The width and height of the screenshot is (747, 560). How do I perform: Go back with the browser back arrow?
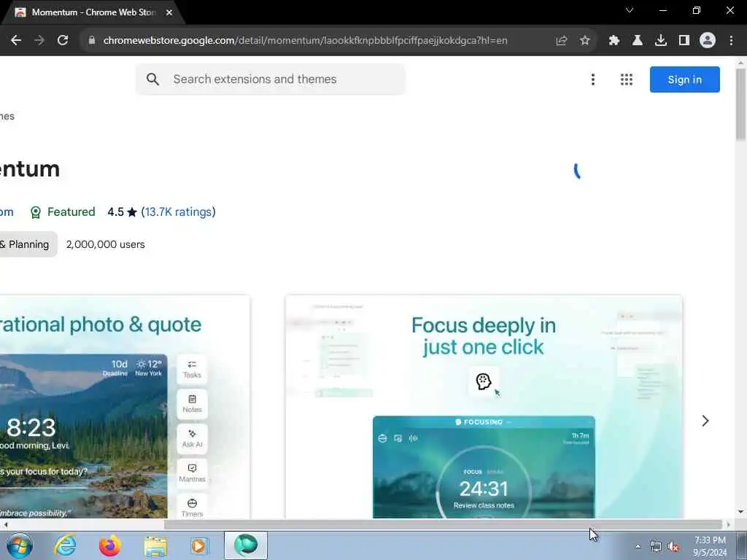tap(16, 41)
